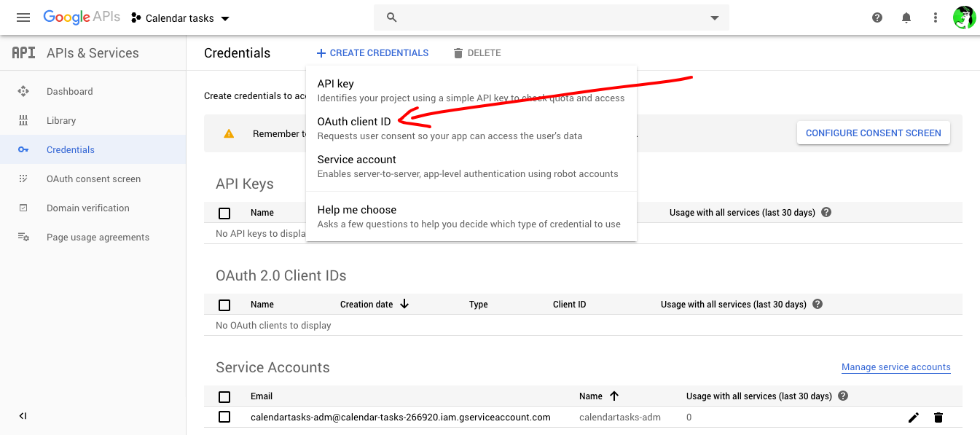Click the user account avatar
The image size is (980, 435).
[964, 17]
